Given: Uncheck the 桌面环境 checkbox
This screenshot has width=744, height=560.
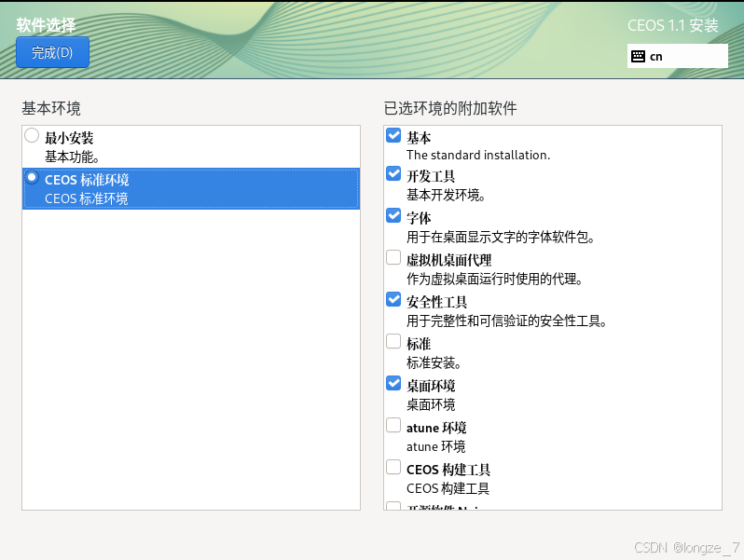Looking at the screenshot, I should click(393, 383).
